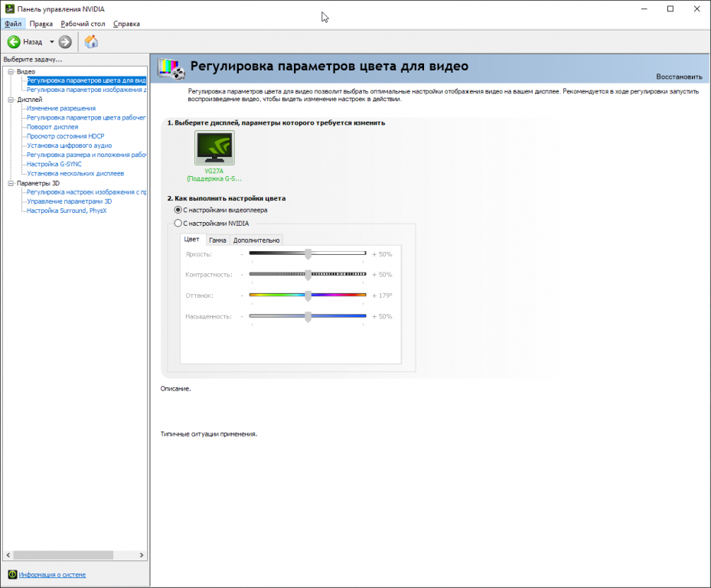Click the Восстановить link
Viewport: 711px width, 588px height.
(x=679, y=77)
